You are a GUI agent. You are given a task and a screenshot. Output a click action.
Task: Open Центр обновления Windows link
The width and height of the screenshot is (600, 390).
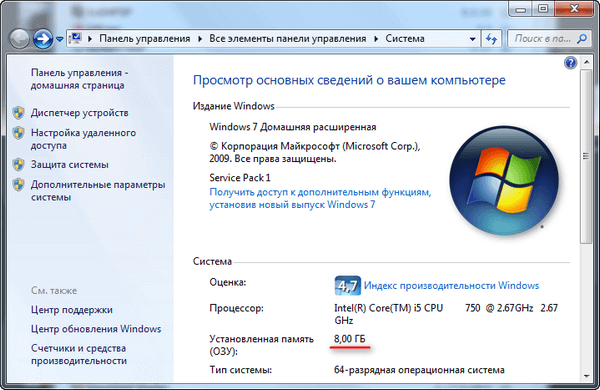coord(96,329)
